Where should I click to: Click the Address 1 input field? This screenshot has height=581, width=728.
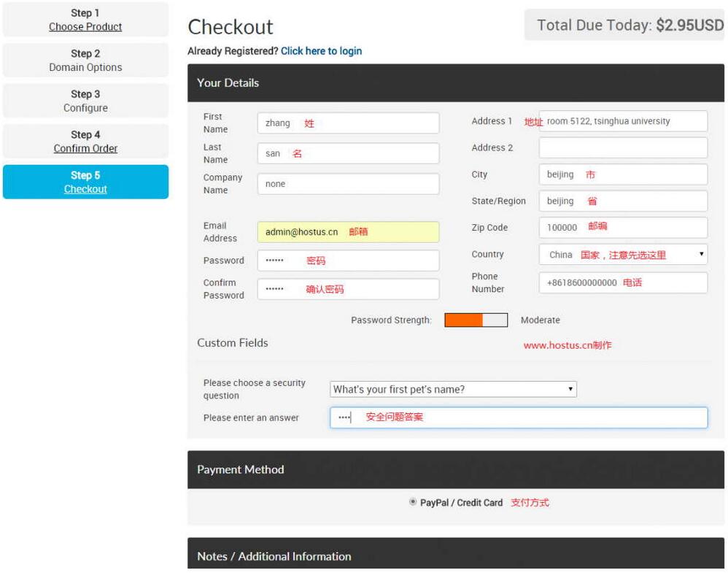tap(623, 121)
